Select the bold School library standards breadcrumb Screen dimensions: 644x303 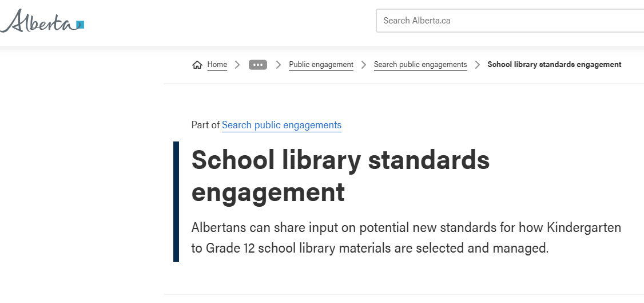[554, 65]
